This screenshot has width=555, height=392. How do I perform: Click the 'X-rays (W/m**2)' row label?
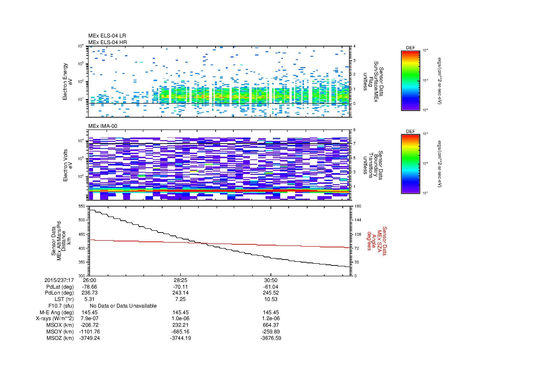[55, 318]
